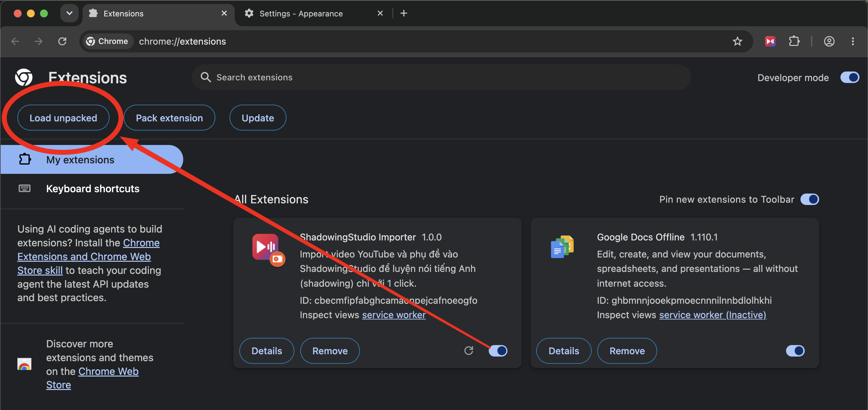Viewport: 868px width, 410px height.
Task: Expand the tab search dropdown chevron
Action: (x=69, y=13)
